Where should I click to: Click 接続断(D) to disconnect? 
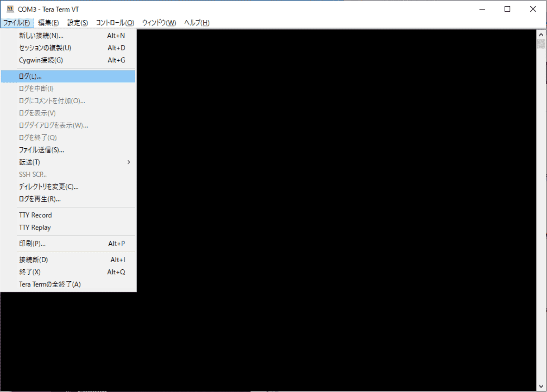coord(33,260)
